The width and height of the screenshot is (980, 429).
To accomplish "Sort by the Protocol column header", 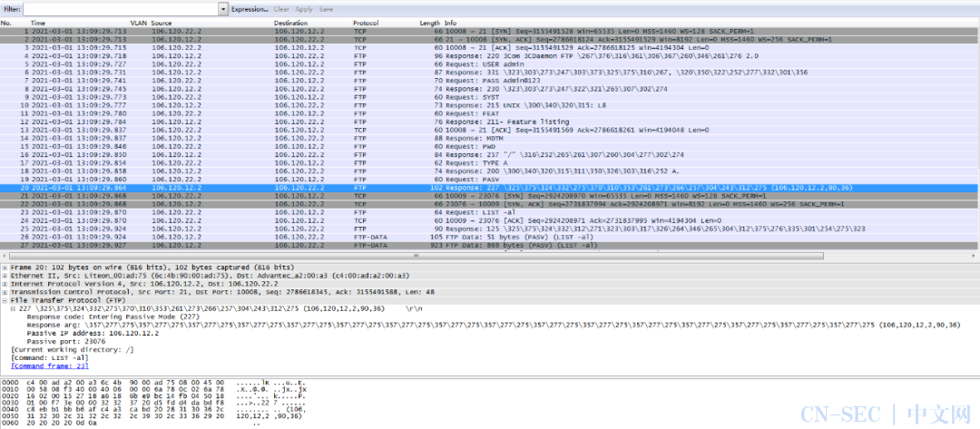I will [367, 23].
